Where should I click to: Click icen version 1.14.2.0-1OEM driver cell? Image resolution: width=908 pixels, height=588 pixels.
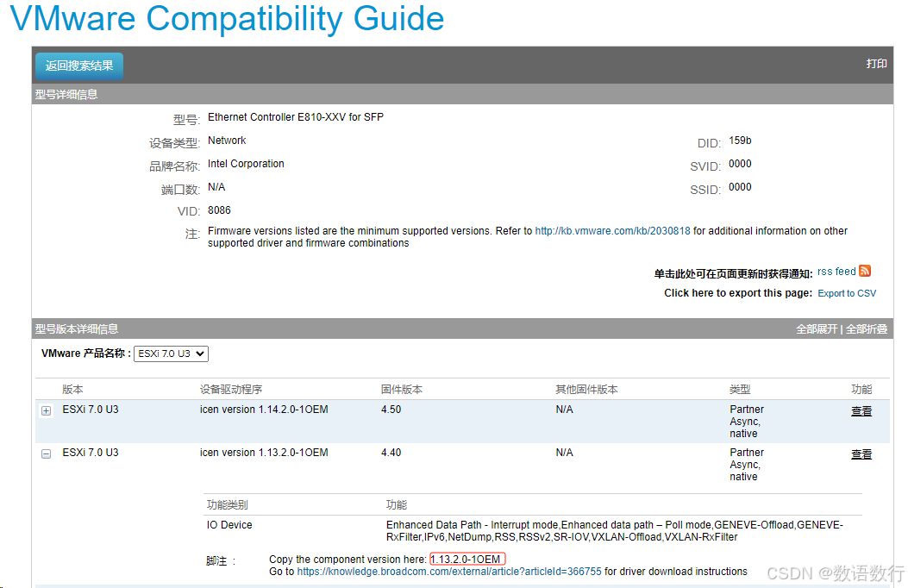pyautogui.click(x=264, y=410)
